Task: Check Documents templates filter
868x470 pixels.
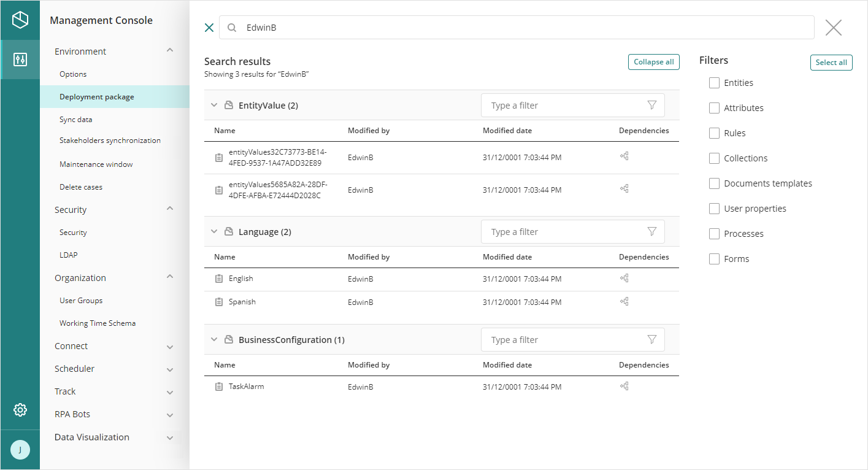Action: (x=714, y=183)
